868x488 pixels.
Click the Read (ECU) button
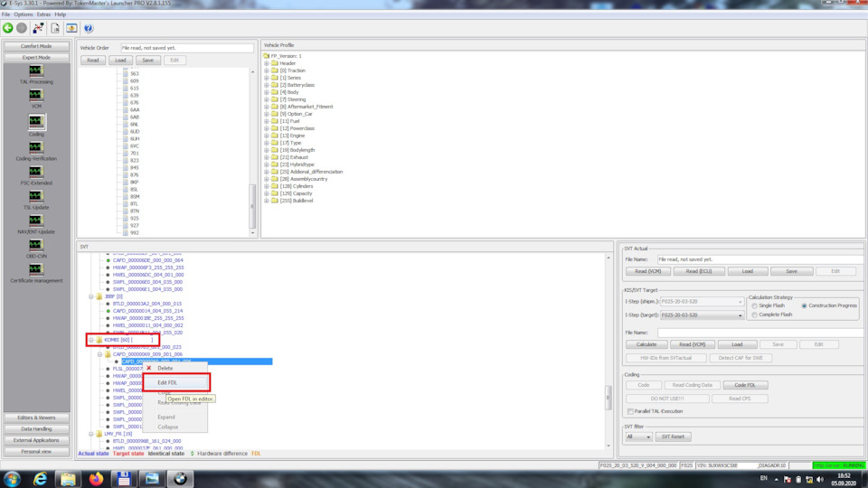click(699, 271)
